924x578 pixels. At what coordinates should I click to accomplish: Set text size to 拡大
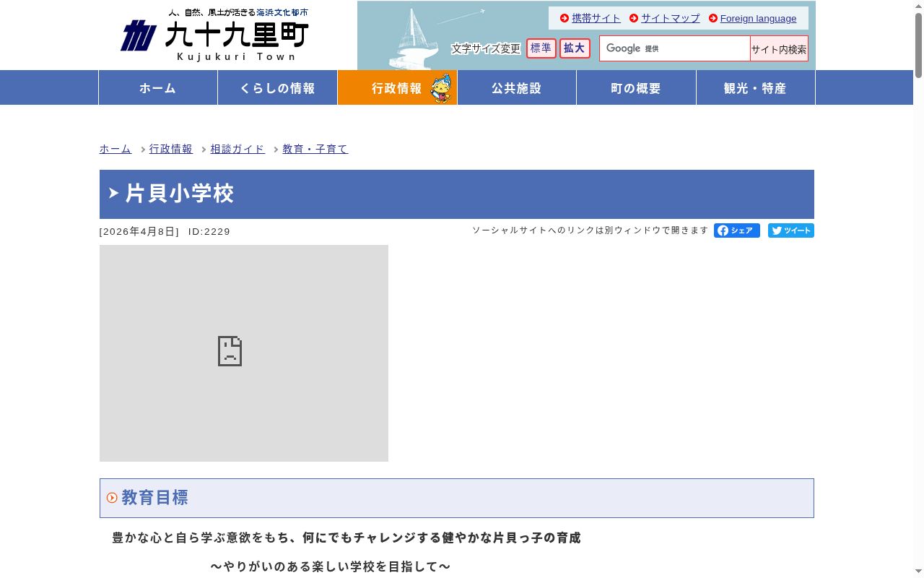(575, 48)
